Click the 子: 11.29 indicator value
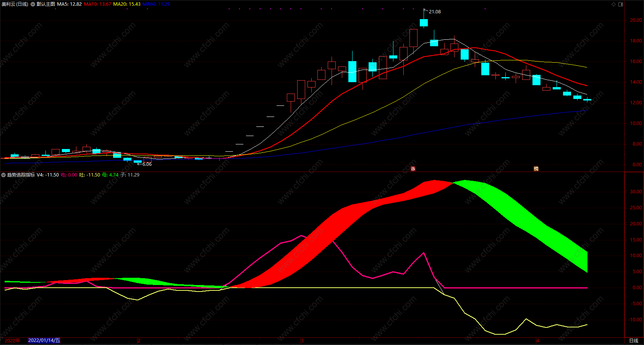 click(130, 175)
